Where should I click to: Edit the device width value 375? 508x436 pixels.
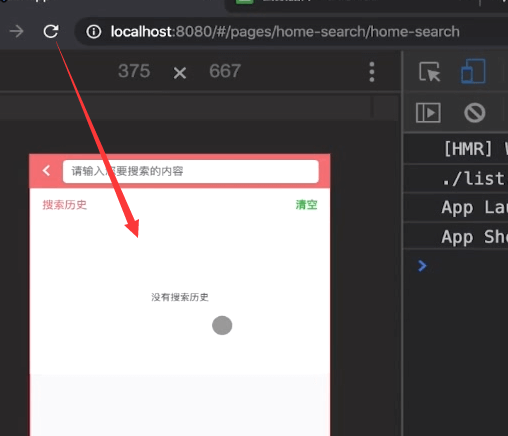tap(134, 71)
